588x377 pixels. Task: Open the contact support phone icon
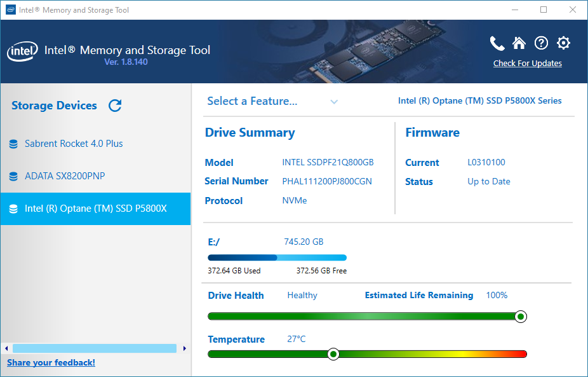tap(497, 43)
